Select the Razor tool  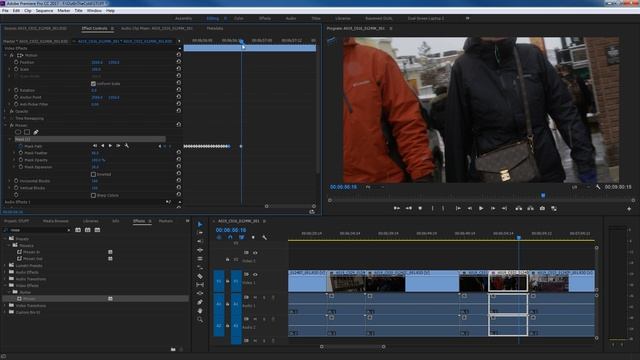pyautogui.click(x=200, y=276)
